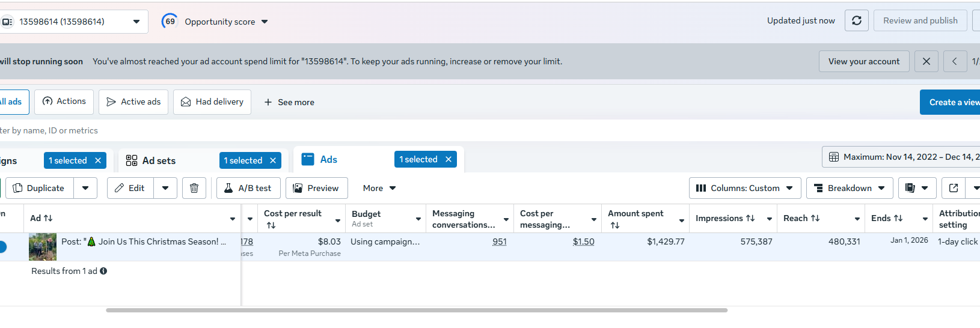Open the Columns: Custom dropdown
Screen dimensions: 980x328
(x=745, y=188)
